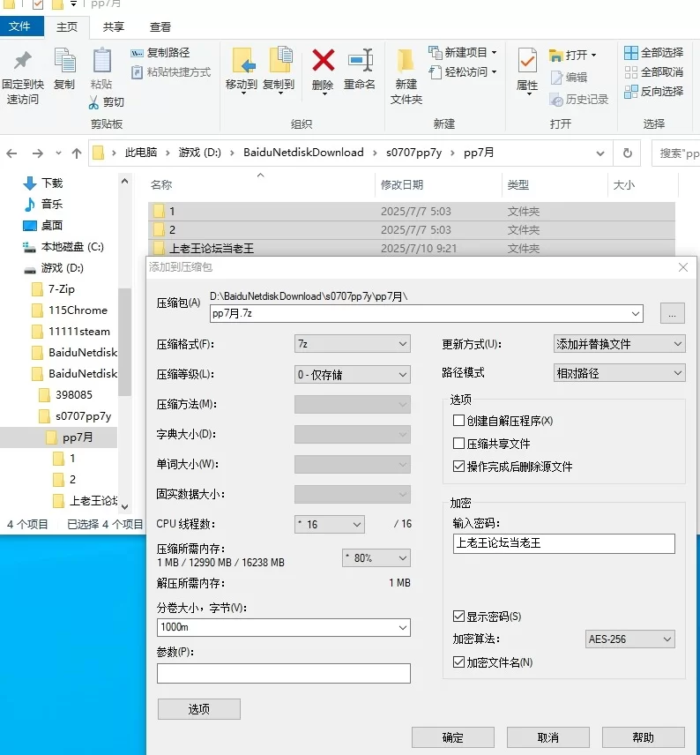Open Update mode (更新方式) dropdown

(x=619, y=344)
